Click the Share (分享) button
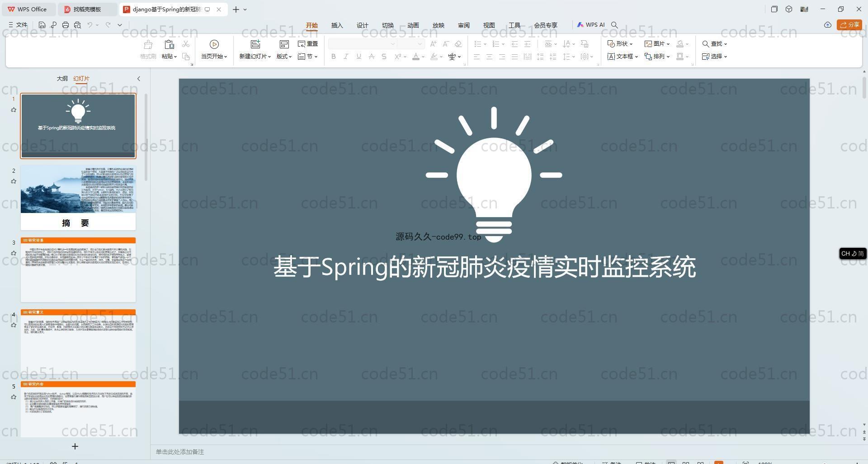868x464 pixels. pos(849,25)
